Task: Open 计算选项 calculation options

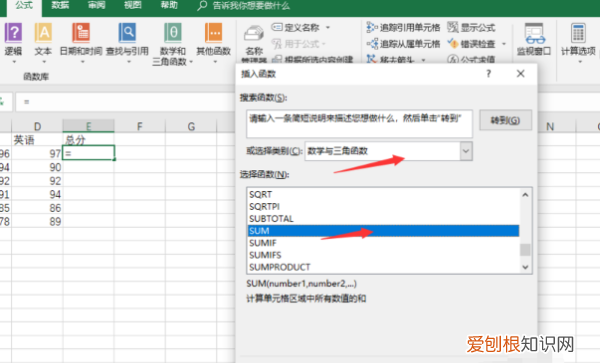Action: click(x=578, y=39)
